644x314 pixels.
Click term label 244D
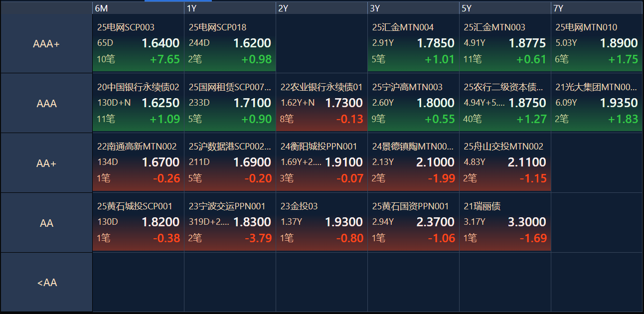[199, 43]
